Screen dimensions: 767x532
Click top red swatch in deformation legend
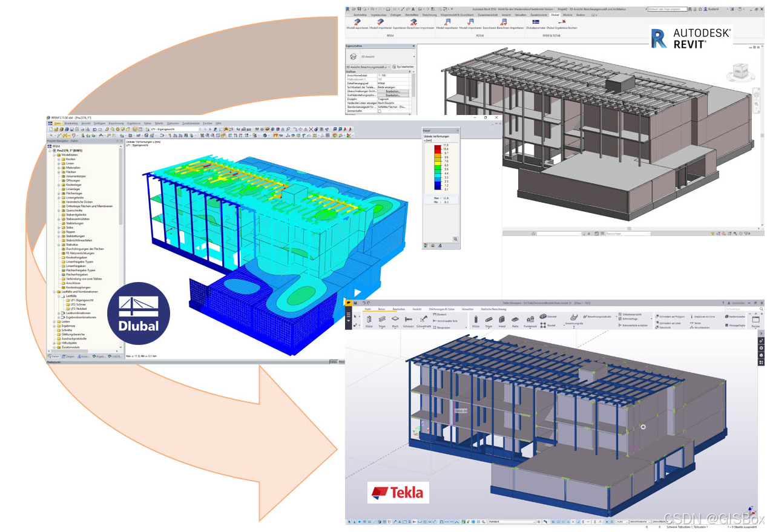(437, 146)
